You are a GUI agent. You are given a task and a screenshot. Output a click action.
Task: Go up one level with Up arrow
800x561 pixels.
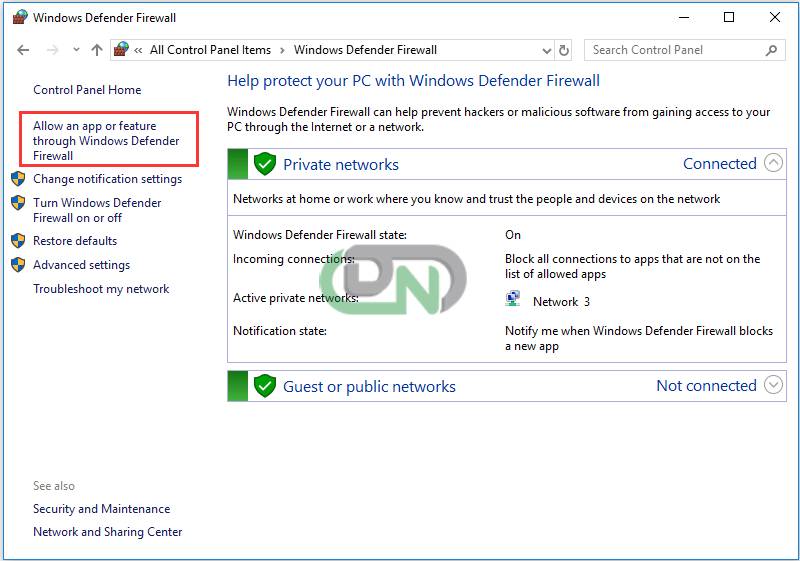point(97,50)
